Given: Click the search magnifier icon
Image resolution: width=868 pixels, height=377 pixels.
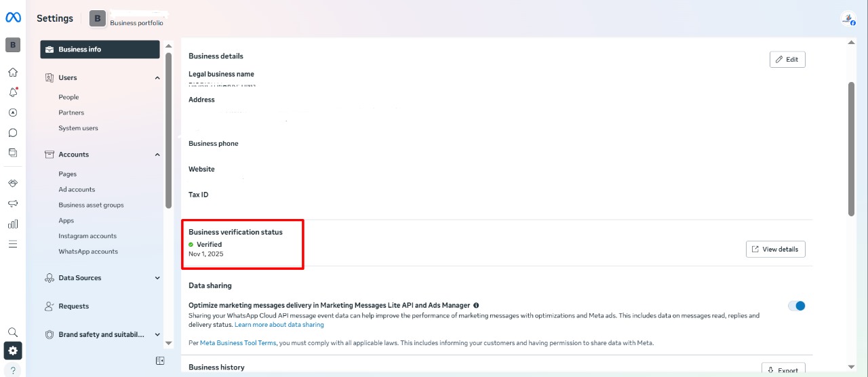Looking at the screenshot, I should (13, 332).
